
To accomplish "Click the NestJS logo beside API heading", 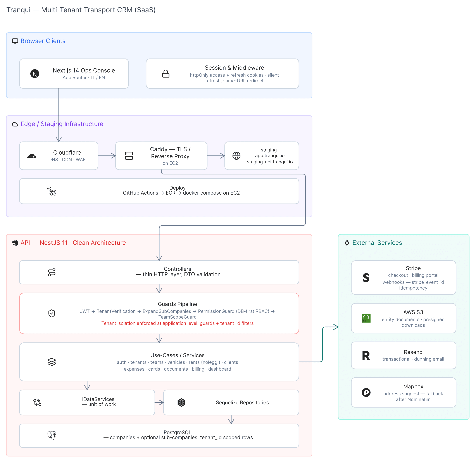I will tap(15, 243).
